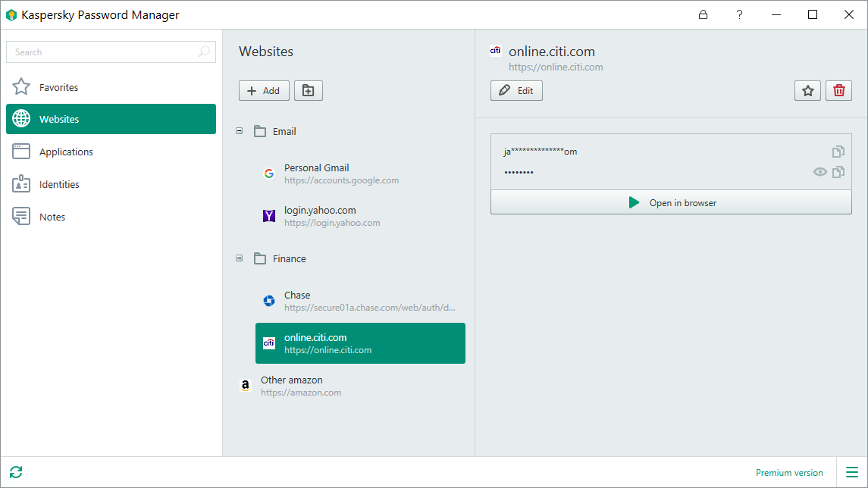The height and width of the screenshot is (488, 868).
Task: Add a new folder with the folder-plus icon
Action: [x=309, y=91]
